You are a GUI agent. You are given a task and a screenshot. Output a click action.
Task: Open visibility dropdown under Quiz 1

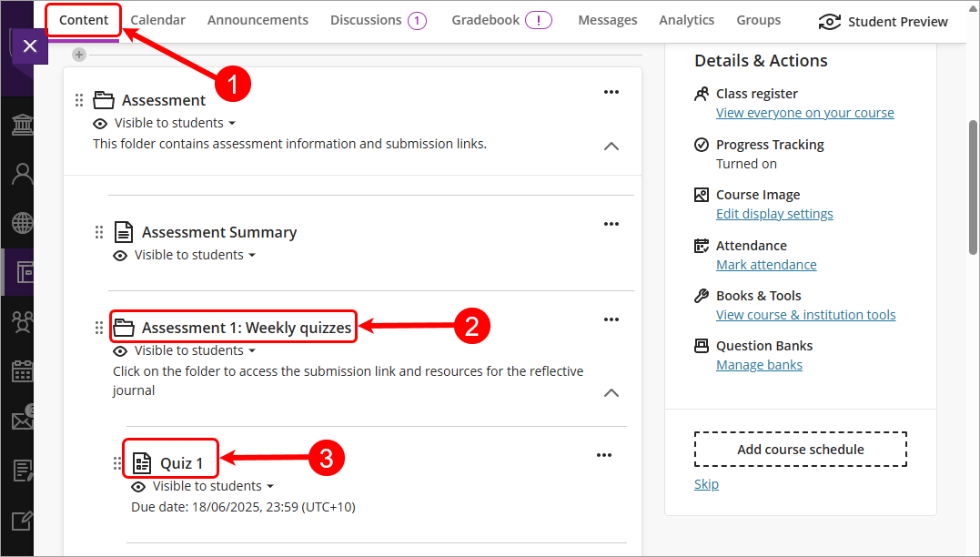click(213, 486)
